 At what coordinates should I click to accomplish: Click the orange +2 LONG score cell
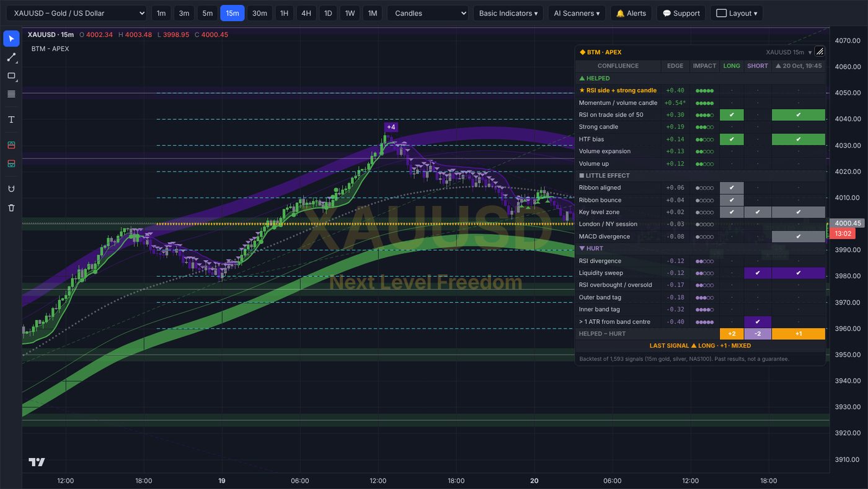[732, 334]
